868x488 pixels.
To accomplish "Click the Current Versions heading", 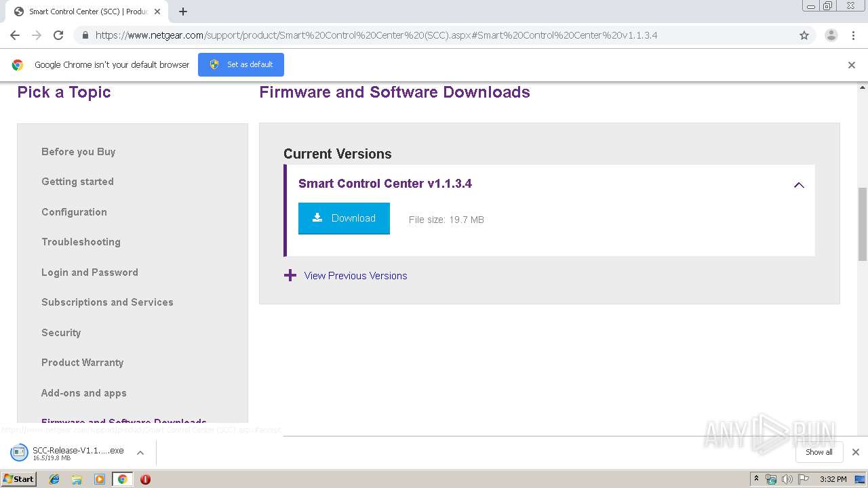I will pos(337,154).
